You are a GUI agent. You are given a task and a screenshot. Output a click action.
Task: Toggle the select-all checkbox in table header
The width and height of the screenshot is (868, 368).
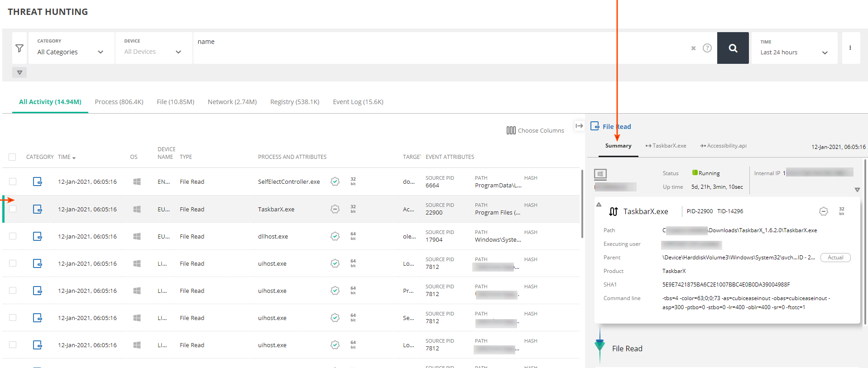(12, 157)
